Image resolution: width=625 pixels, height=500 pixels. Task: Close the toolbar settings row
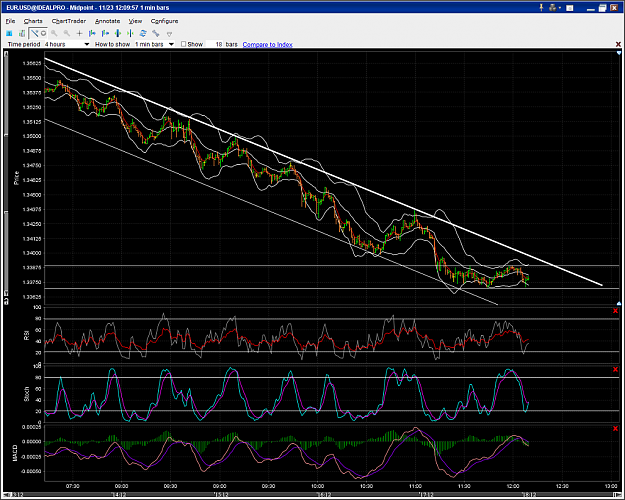(618, 44)
